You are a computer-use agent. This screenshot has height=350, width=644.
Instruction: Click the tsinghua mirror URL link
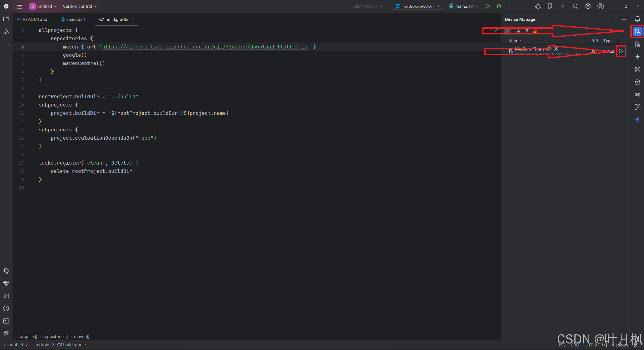[x=205, y=47]
